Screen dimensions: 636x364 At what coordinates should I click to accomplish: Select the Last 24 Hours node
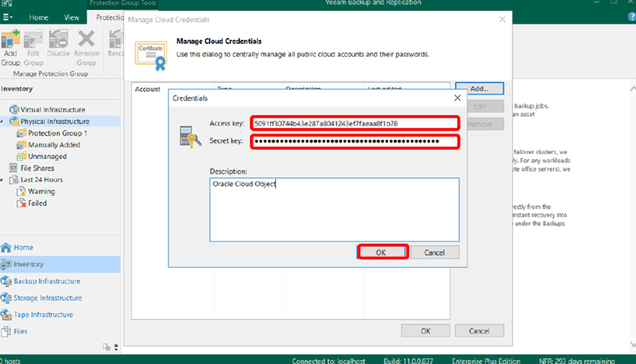coord(42,179)
